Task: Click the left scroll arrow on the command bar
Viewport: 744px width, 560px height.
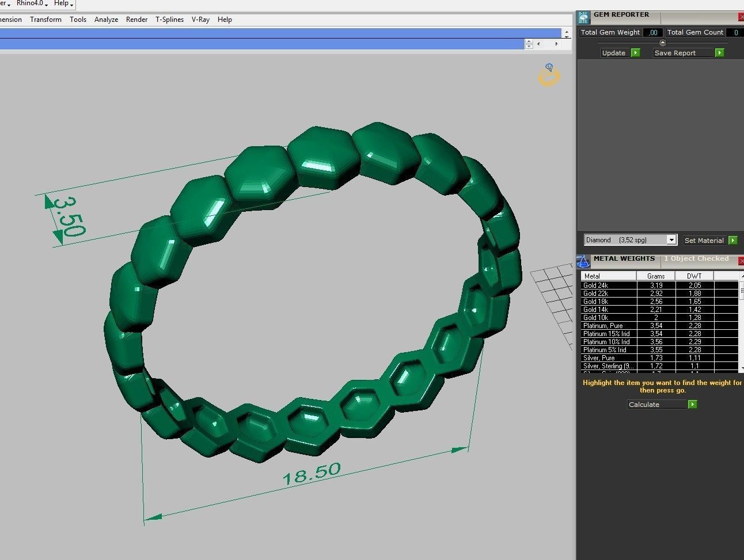Action: [538, 44]
